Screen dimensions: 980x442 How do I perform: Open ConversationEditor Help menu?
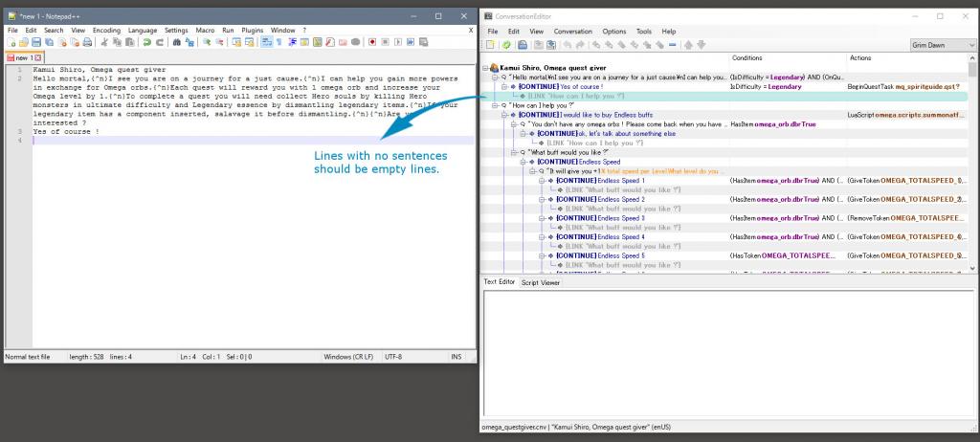point(669,32)
